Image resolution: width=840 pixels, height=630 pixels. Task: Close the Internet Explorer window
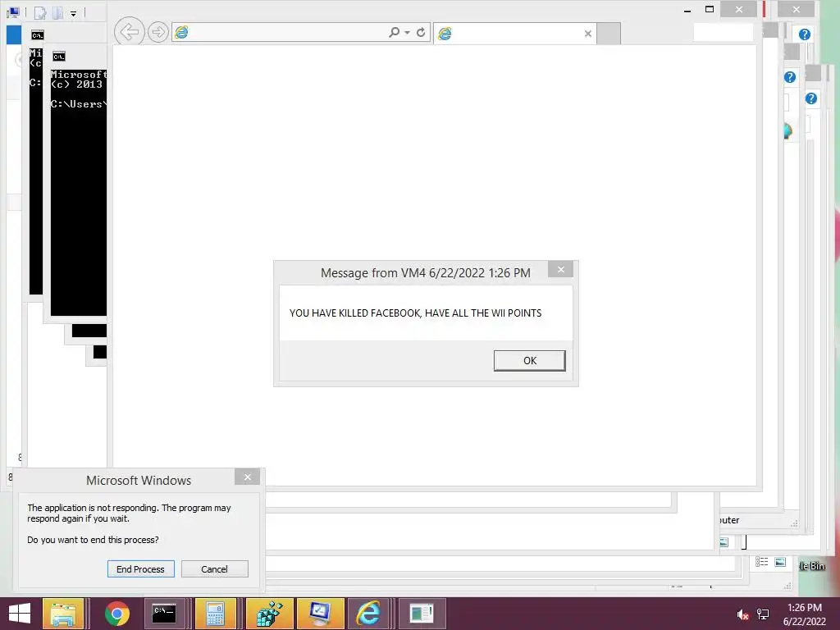coord(739,9)
